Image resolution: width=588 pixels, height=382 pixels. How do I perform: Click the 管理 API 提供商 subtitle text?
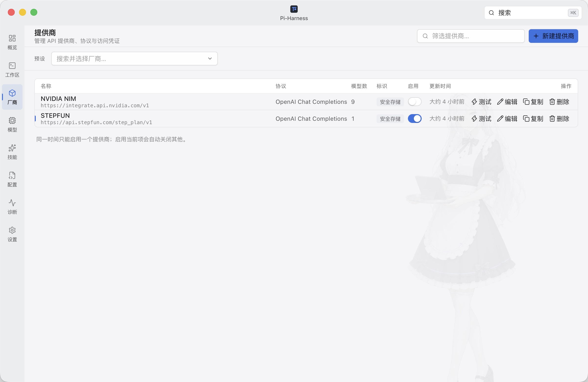pyautogui.click(x=77, y=41)
